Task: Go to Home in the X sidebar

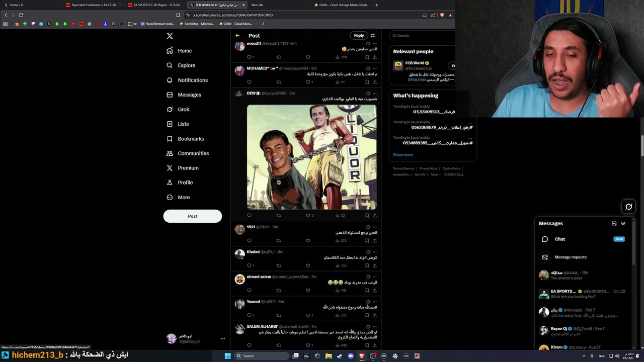Action: click(179, 51)
